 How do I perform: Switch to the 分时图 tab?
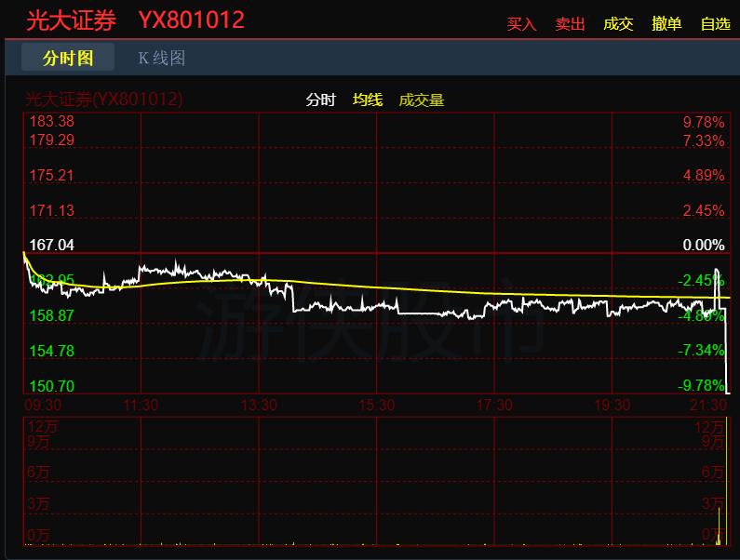click(68, 58)
